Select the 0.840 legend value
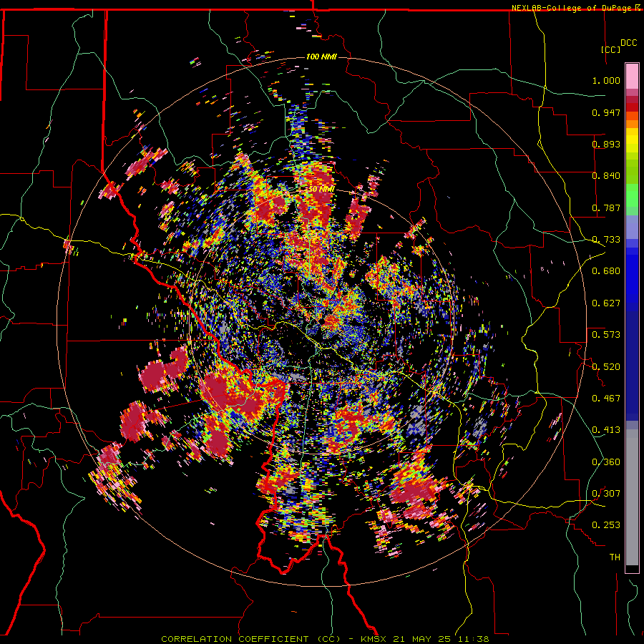Image resolution: width=644 pixels, height=644 pixels. coord(606,176)
